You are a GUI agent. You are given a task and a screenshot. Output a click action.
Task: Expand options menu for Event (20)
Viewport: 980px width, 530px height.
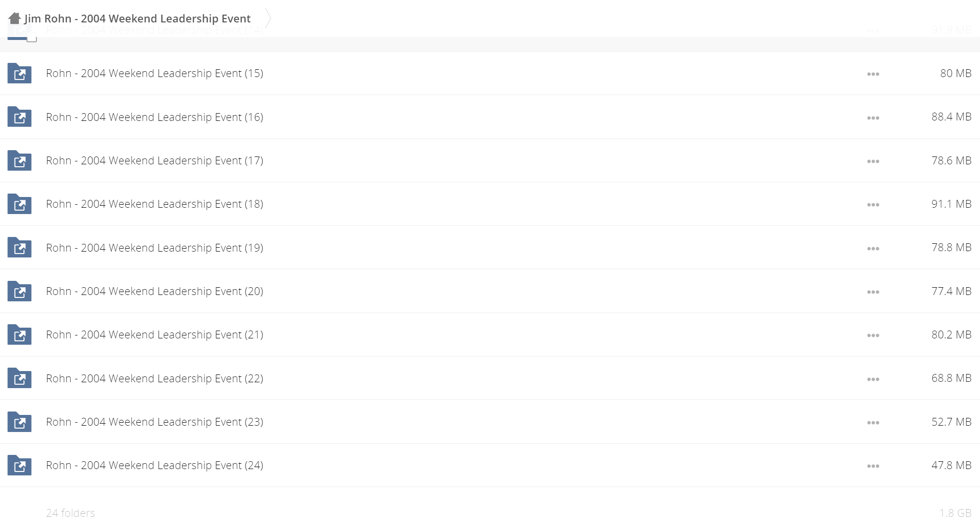coord(873,292)
